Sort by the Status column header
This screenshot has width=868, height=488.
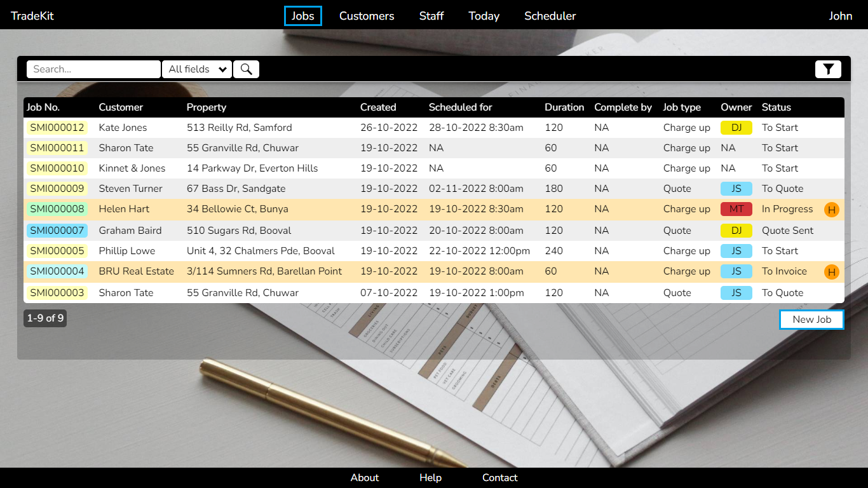coord(776,107)
